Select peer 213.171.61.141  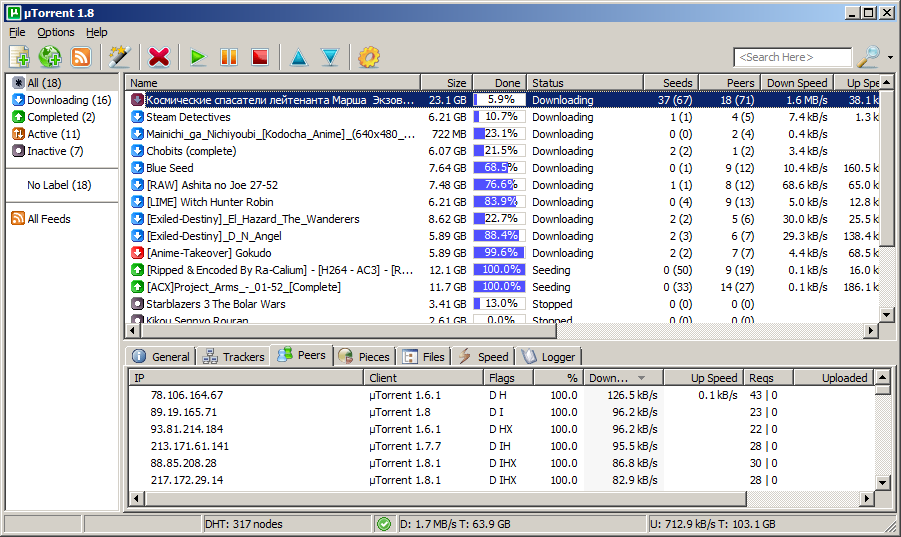click(500, 446)
